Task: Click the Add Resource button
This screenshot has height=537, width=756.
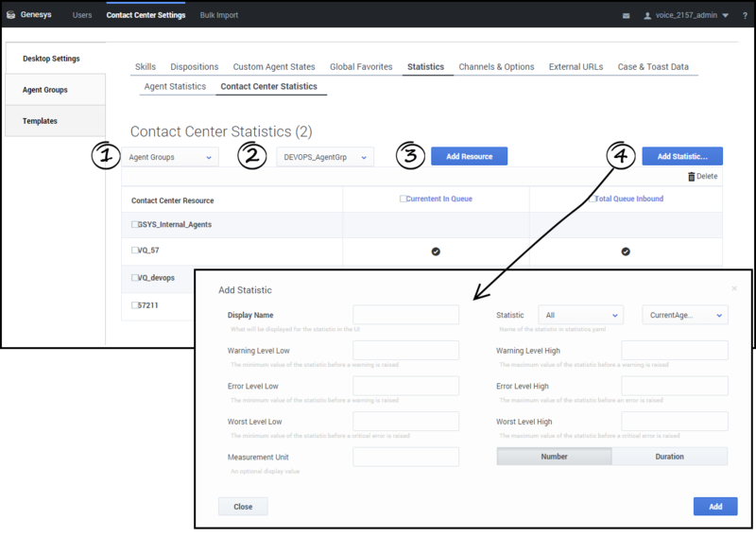Action: (469, 157)
